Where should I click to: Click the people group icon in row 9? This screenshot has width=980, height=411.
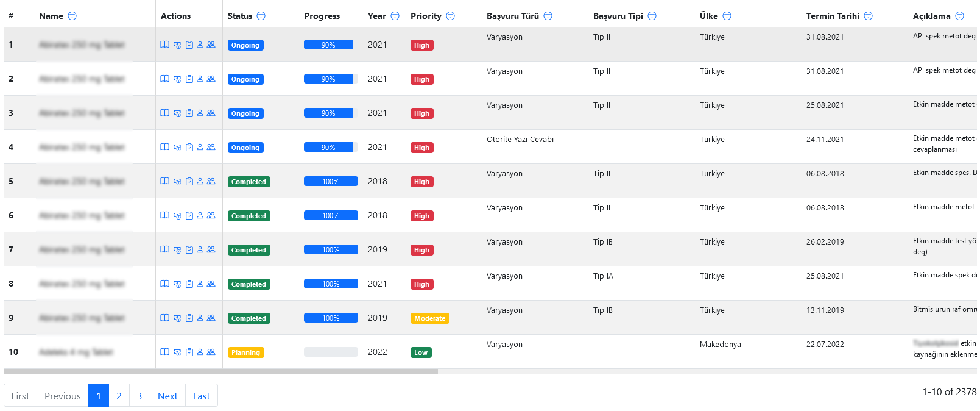(211, 318)
